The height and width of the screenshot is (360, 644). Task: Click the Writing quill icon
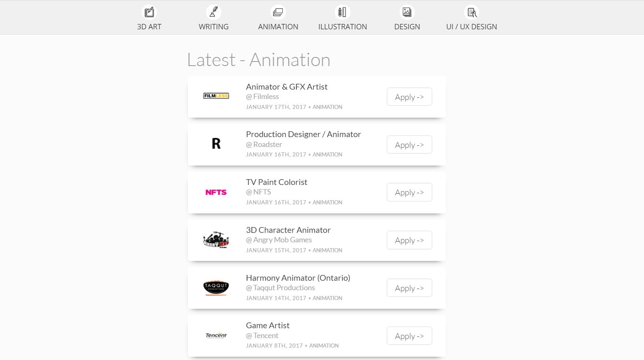[213, 12]
